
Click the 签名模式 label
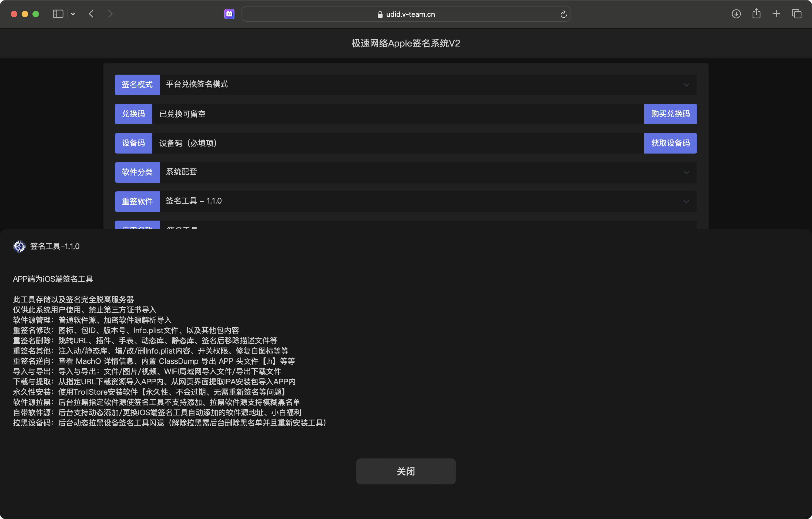137,85
